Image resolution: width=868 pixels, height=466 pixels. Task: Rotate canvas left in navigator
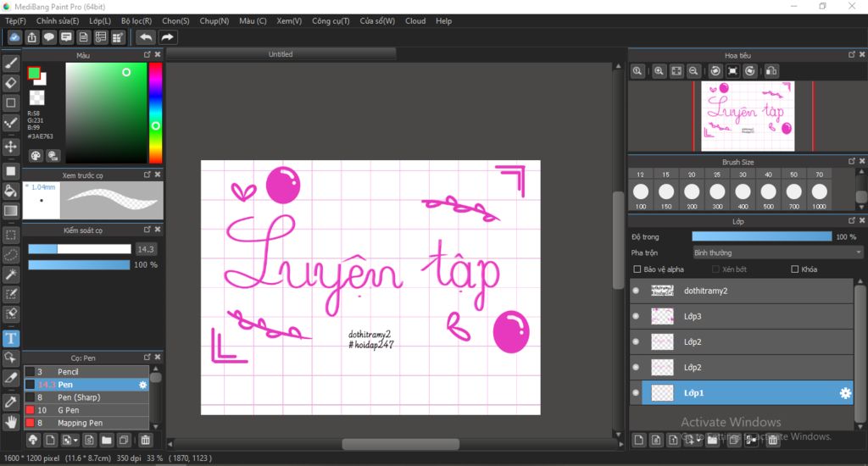click(x=715, y=71)
